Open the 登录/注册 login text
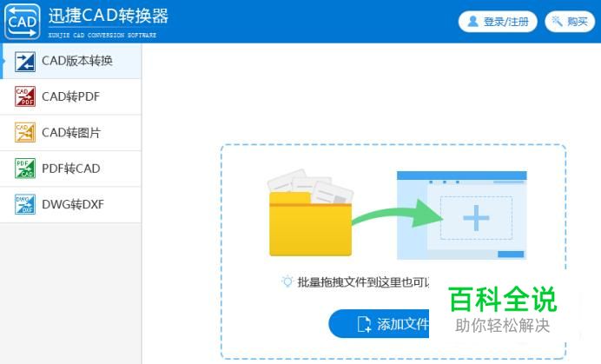The width and height of the screenshot is (601, 364). (506, 22)
